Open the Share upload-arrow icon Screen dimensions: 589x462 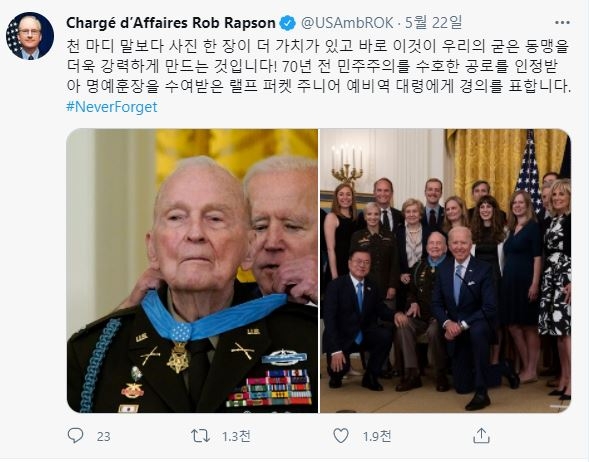(481, 436)
